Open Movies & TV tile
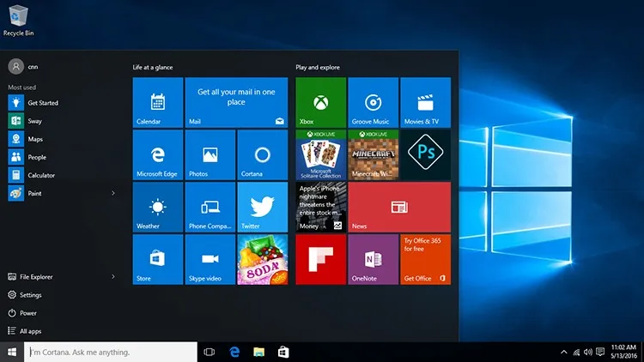Viewport: 644px width, 362px height. [x=426, y=102]
